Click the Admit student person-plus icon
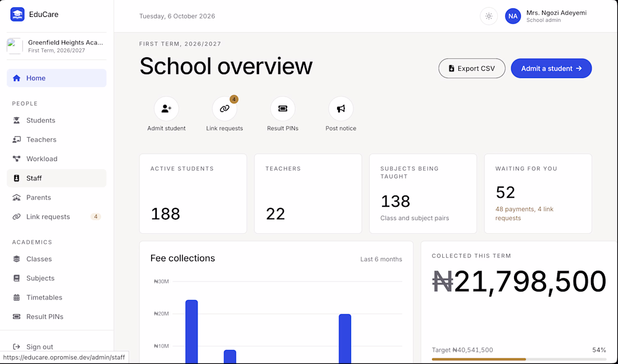Screen dimensions: 618x364 pyautogui.click(x=166, y=108)
